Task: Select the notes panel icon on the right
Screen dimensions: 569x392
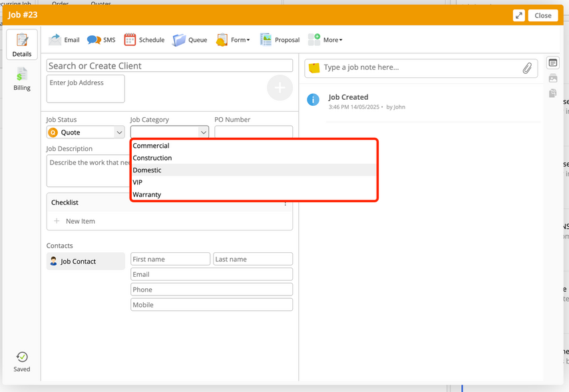Action: pyautogui.click(x=552, y=62)
